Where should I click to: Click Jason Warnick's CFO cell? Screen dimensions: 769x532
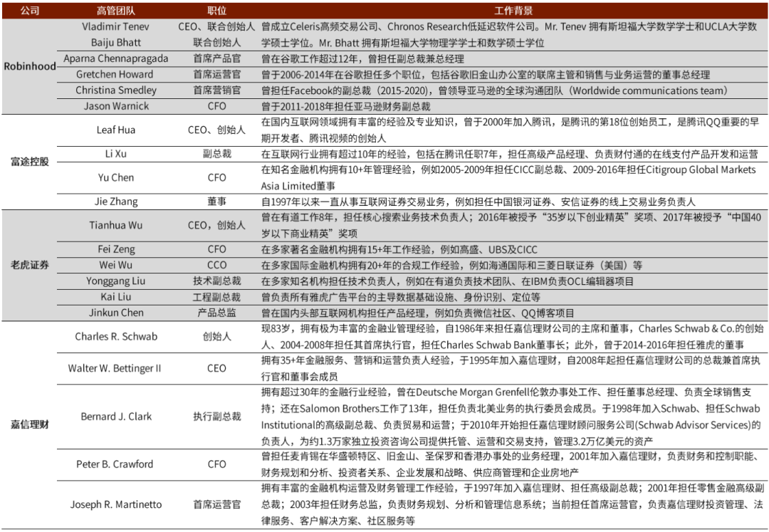pyautogui.click(x=216, y=106)
